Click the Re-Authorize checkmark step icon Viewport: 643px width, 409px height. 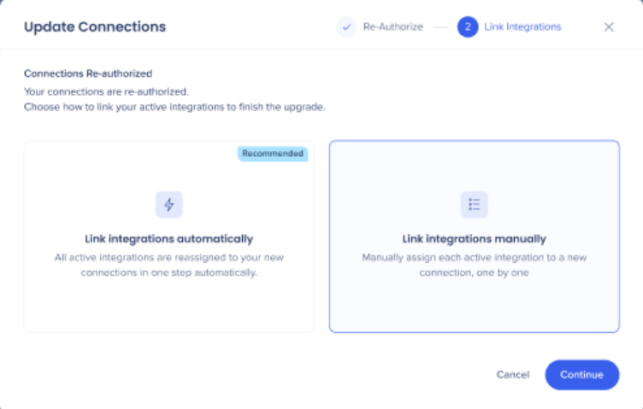point(347,27)
